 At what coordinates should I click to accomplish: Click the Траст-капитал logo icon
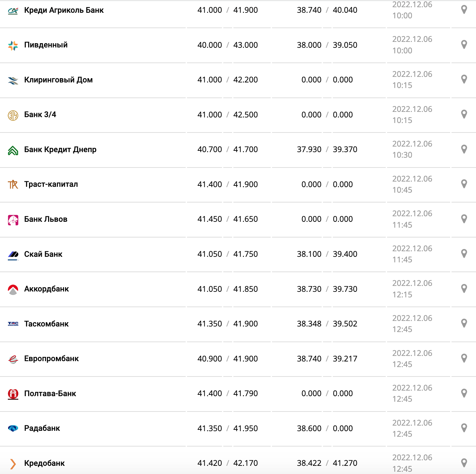click(13, 184)
